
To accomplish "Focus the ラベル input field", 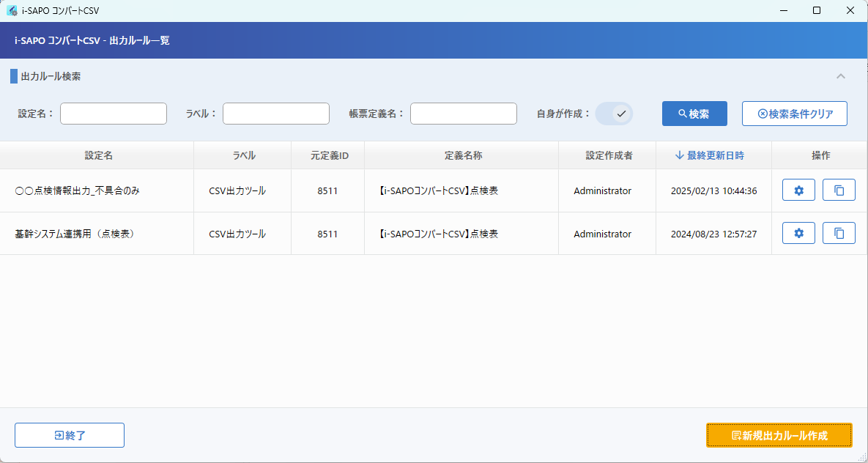I will pos(275,114).
